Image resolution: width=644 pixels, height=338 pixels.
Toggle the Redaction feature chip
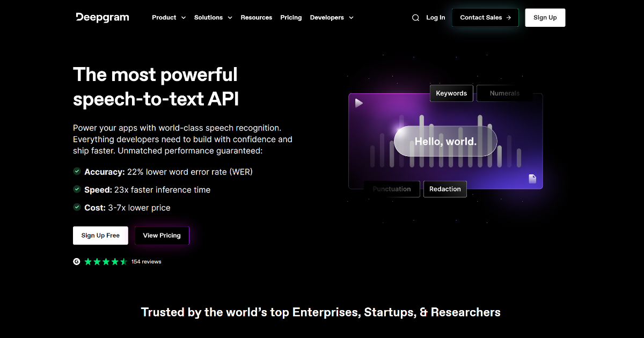(x=445, y=189)
